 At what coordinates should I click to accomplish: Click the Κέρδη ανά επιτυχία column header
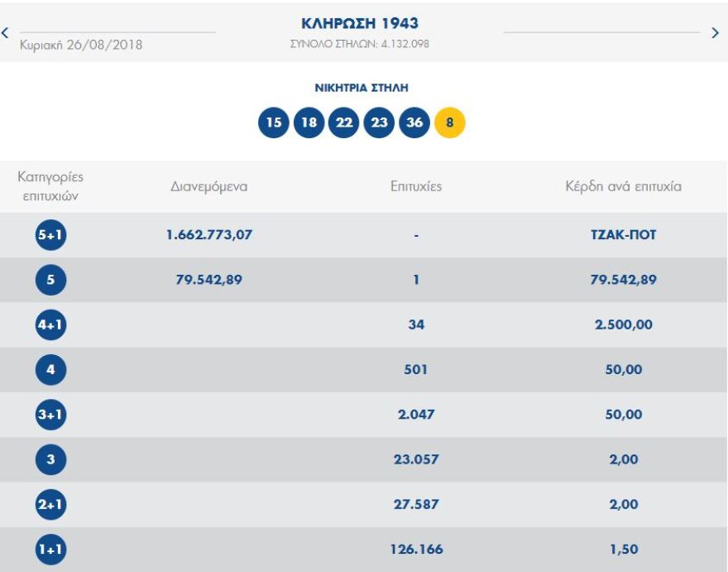click(x=623, y=187)
